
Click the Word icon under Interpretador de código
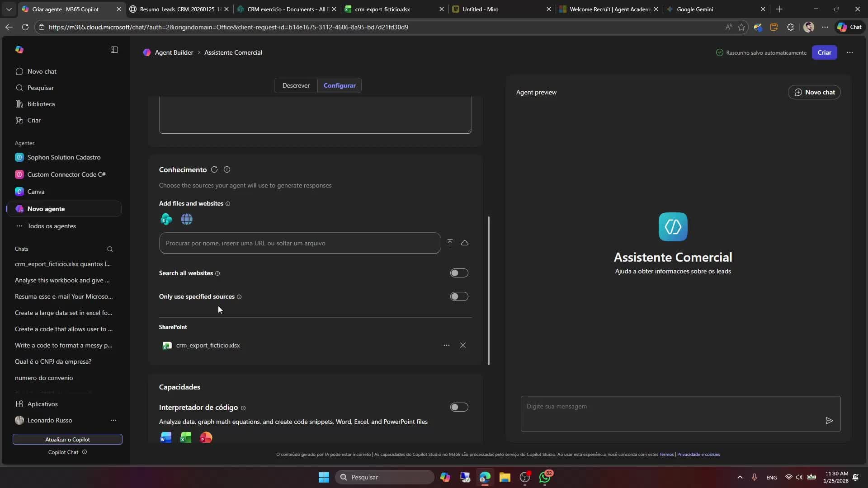click(166, 437)
